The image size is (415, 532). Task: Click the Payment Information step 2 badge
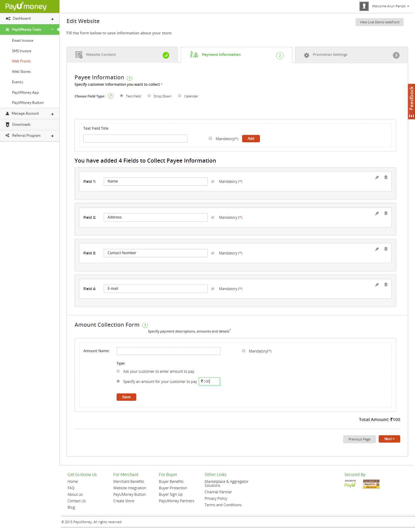click(280, 56)
